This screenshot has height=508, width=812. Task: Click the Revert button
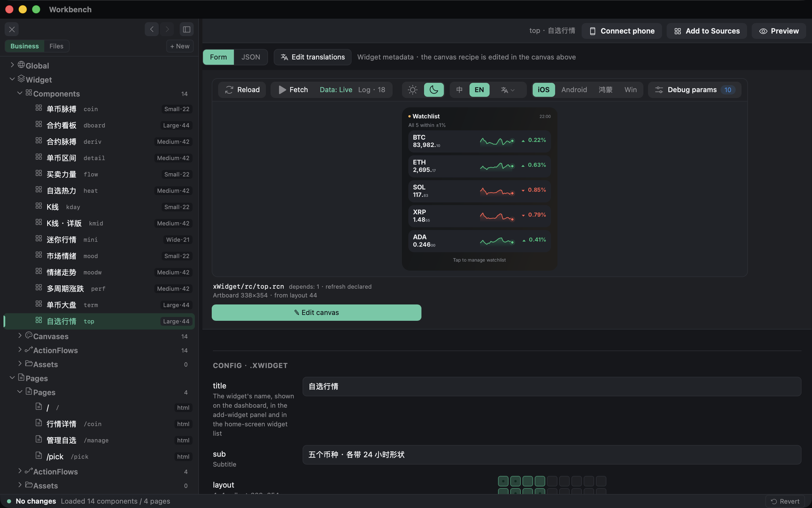pos(785,501)
